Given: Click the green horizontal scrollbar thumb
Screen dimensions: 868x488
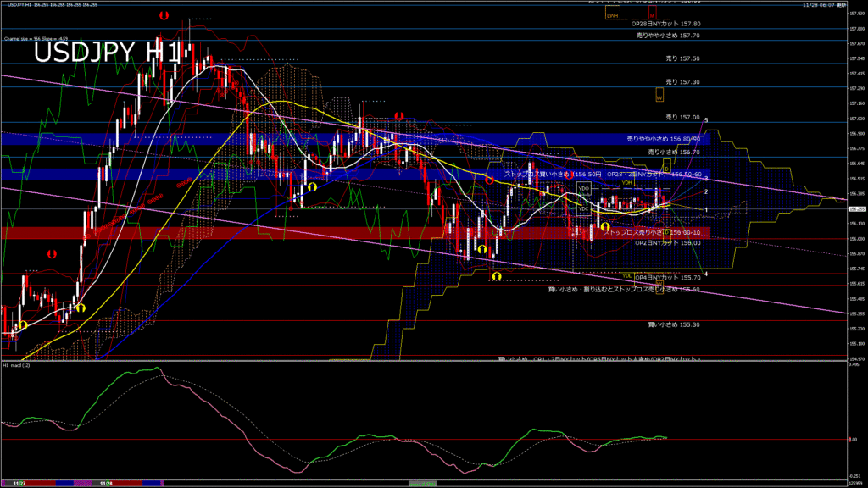Looking at the screenshot, I should 422,484.
